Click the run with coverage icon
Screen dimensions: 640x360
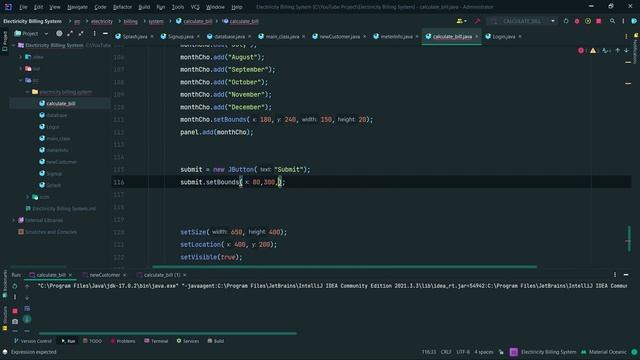coord(588,21)
